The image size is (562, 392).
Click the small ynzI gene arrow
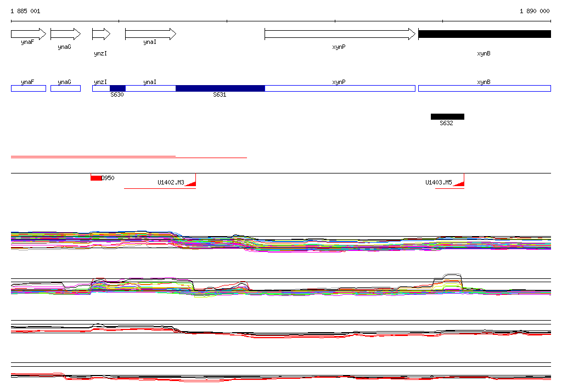coord(101,34)
